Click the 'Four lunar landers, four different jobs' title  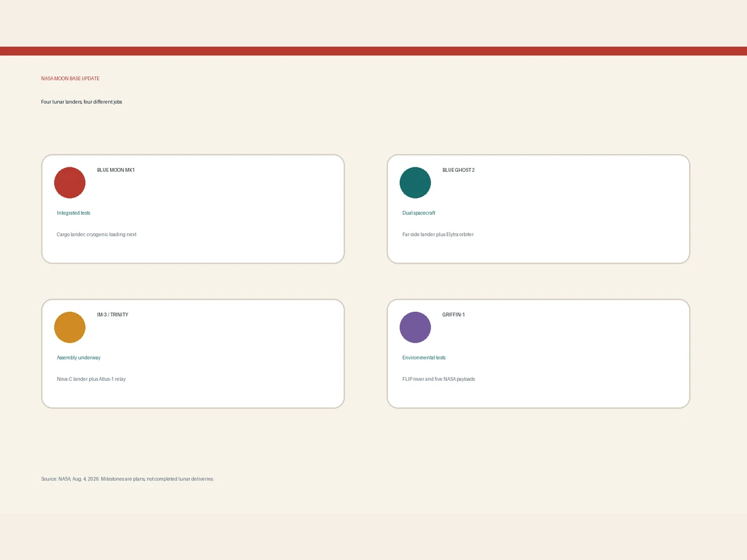[82, 101]
